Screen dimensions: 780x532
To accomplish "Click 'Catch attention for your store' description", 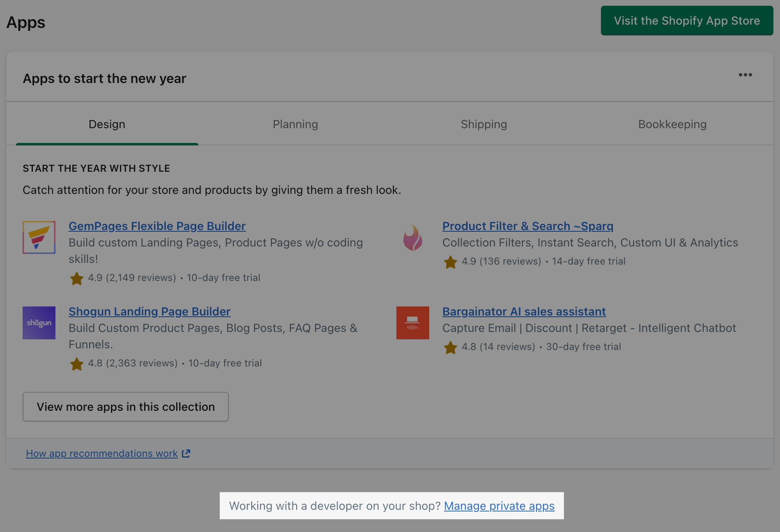I will click(x=212, y=190).
